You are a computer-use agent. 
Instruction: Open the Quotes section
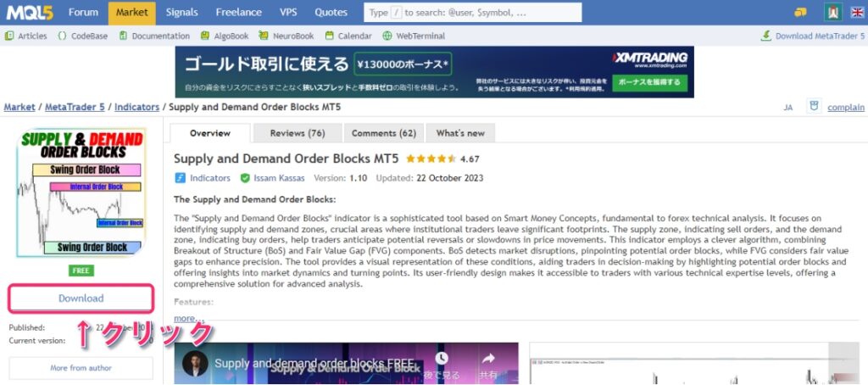pyautogui.click(x=331, y=12)
